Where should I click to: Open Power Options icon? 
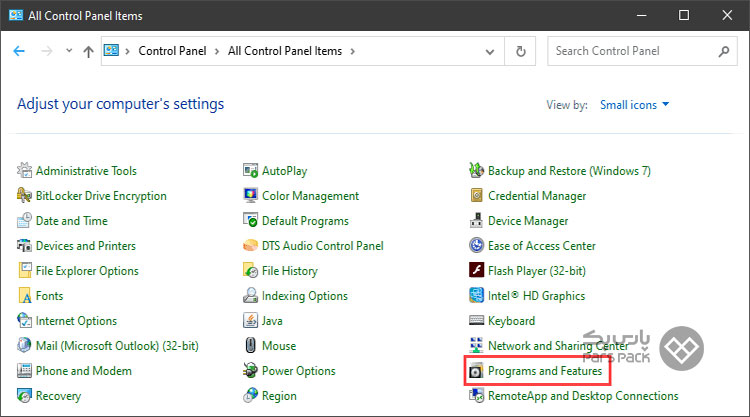pyautogui.click(x=251, y=371)
